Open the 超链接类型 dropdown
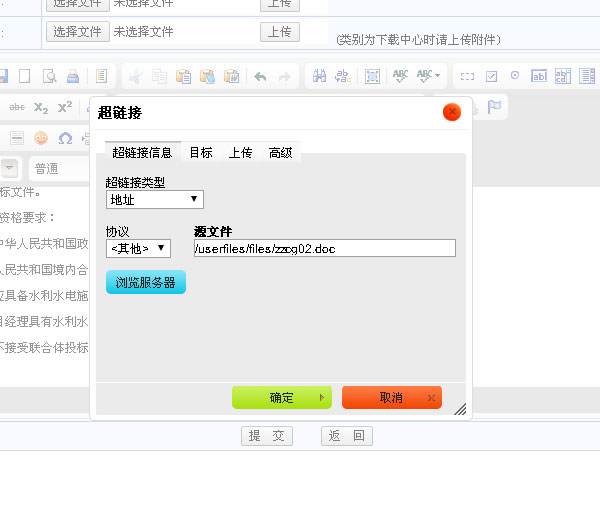This screenshot has height=530, width=600. pyautogui.click(x=154, y=199)
